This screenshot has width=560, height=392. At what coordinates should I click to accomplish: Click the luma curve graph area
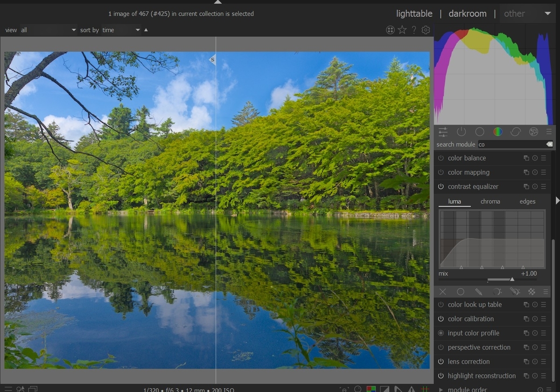[x=492, y=239]
